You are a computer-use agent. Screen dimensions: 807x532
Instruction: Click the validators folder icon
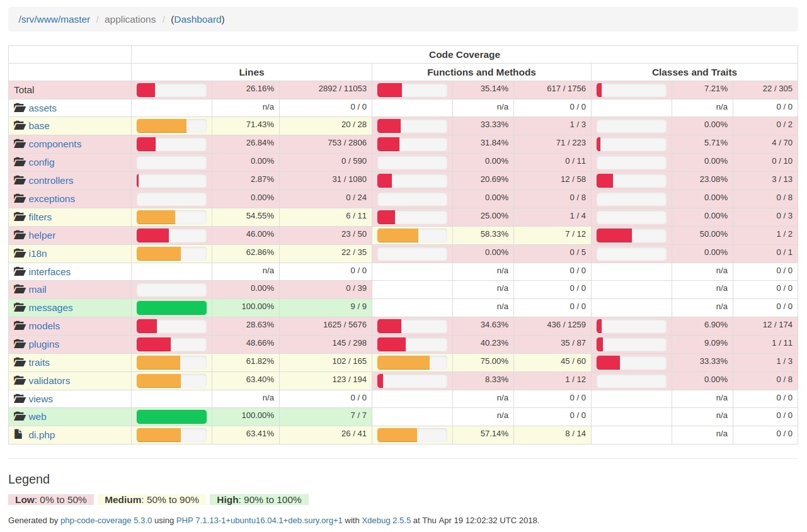point(19,381)
